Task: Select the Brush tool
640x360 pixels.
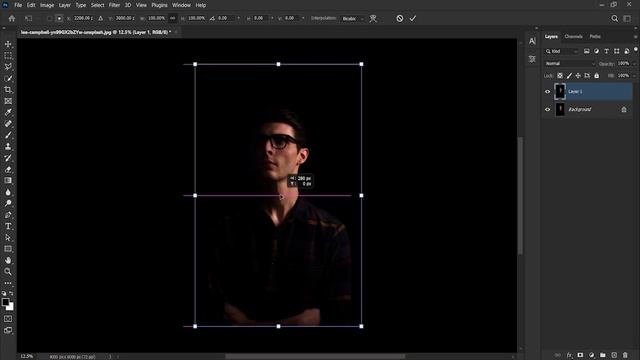Action: (x=8, y=135)
